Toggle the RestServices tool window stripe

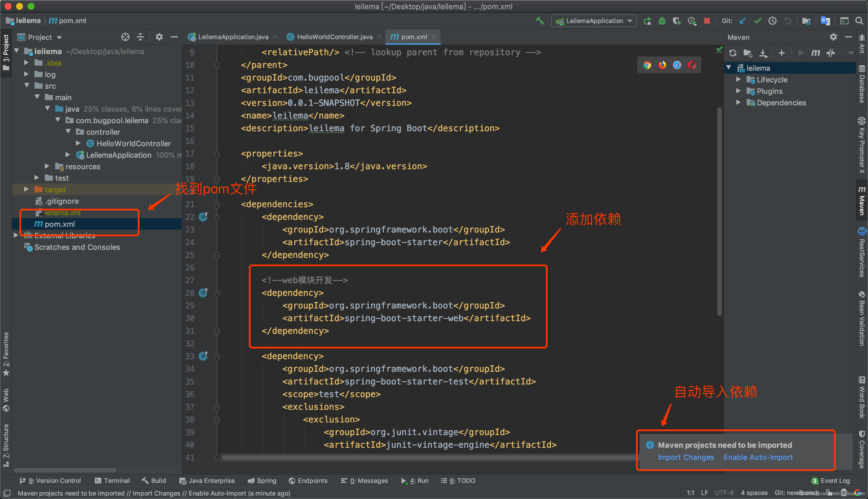pos(862,252)
